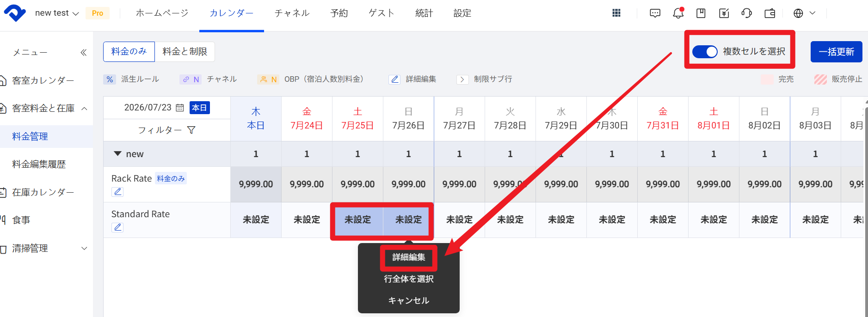The width and height of the screenshot is (868, 317).
Task: Open the calendar date picker icon
Action: tap(180, 108)
